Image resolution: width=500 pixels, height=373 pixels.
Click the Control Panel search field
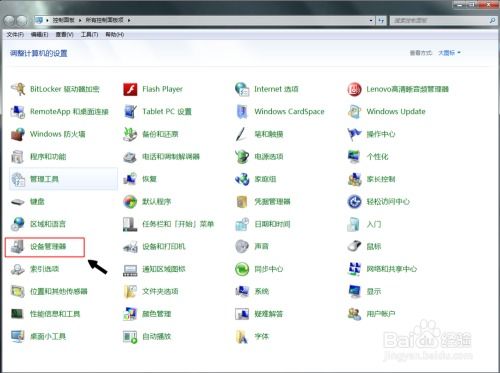[443, 21]
